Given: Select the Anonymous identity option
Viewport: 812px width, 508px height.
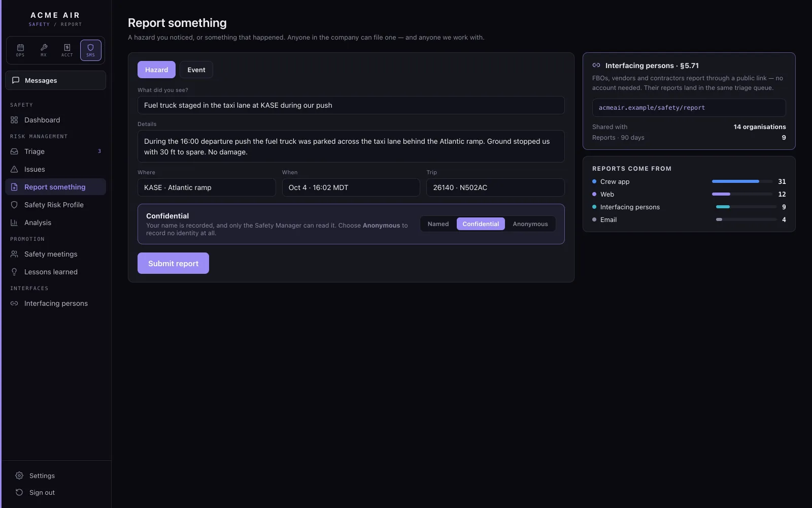Looking at the screenshot, I should (530, 224).
